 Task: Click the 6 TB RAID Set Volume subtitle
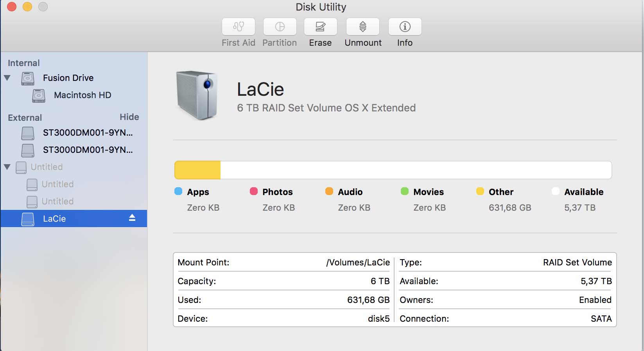click(x=326, y=108)
